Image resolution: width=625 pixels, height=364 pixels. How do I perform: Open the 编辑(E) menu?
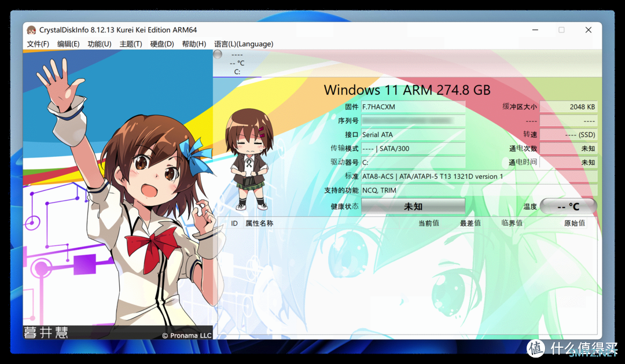coord(68,44)
